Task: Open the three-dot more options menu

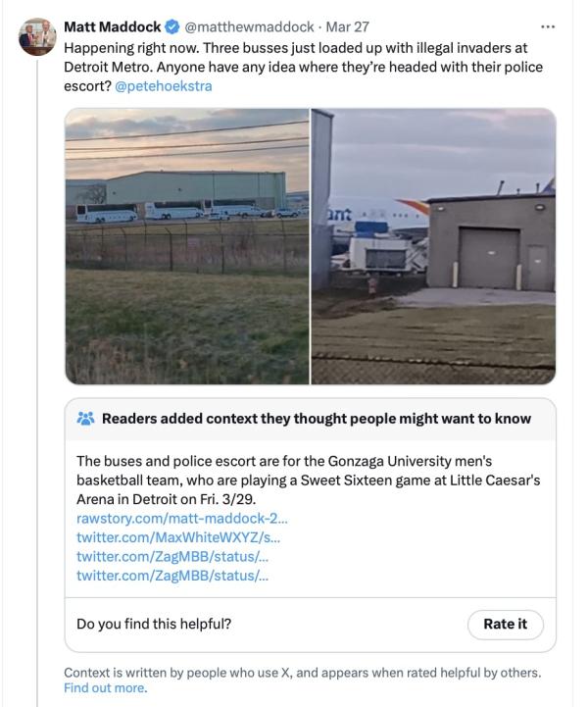Action: coord(547,25)
